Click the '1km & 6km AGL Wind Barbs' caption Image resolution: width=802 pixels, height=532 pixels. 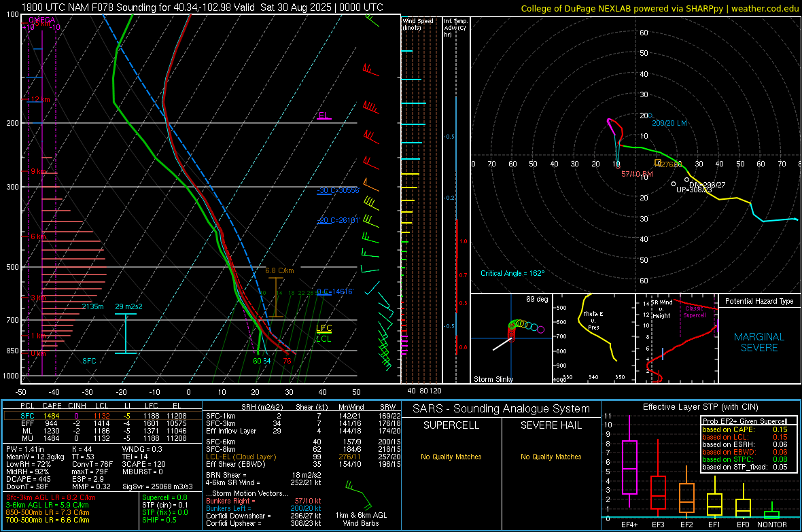click(361, 519)
